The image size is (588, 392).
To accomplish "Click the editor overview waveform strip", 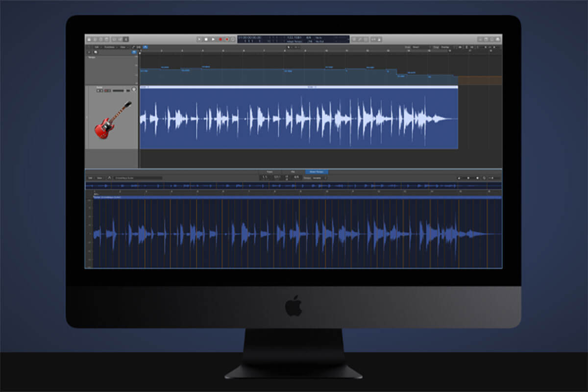I will [x=294, y=186].
